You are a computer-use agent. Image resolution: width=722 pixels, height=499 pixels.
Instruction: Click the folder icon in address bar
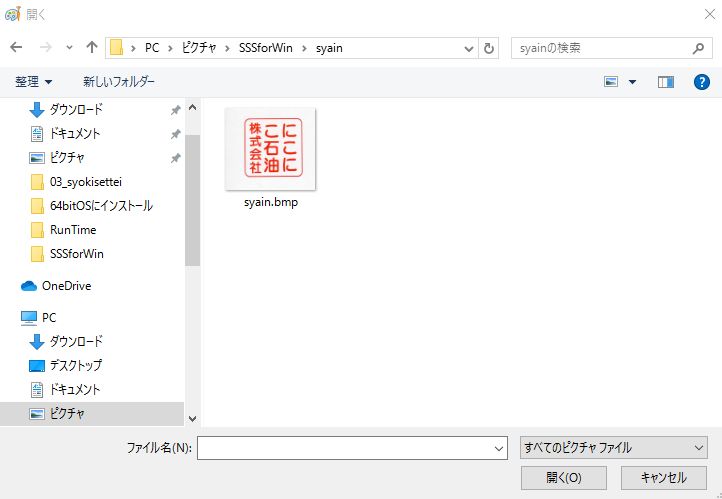click(116, 48)
